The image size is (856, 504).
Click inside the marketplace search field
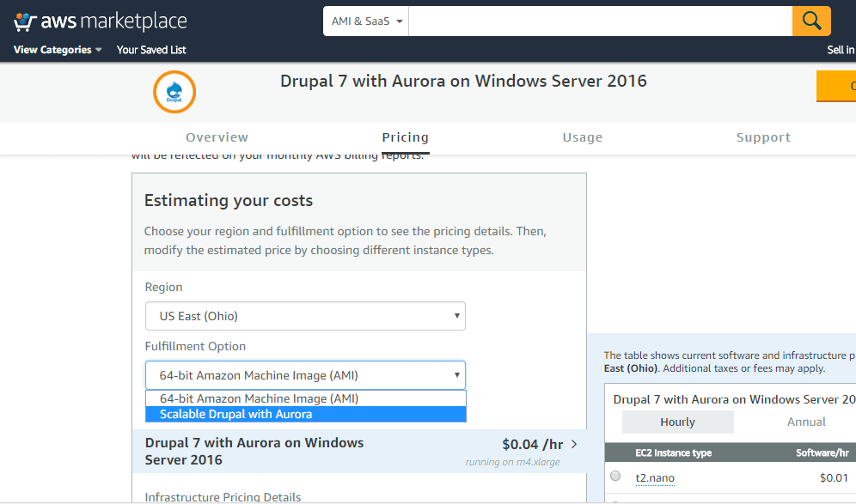[599, 21]
